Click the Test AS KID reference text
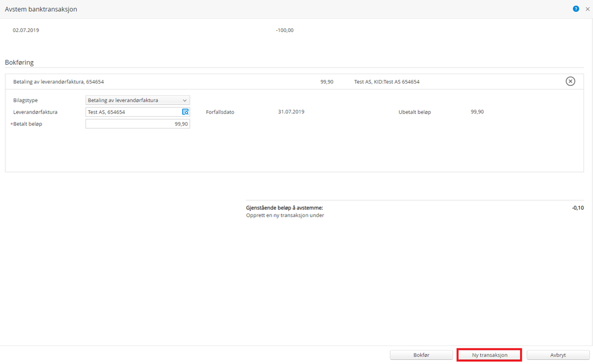 386,82
